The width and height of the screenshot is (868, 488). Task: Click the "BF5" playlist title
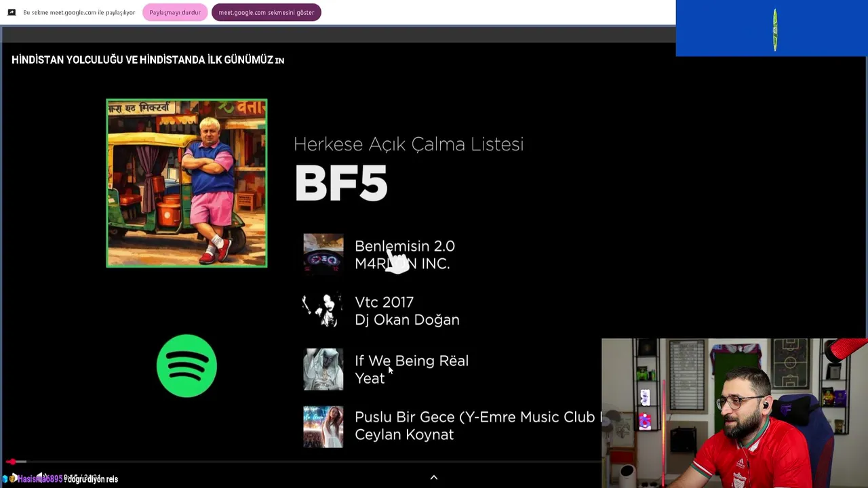[x=341, y=183]
